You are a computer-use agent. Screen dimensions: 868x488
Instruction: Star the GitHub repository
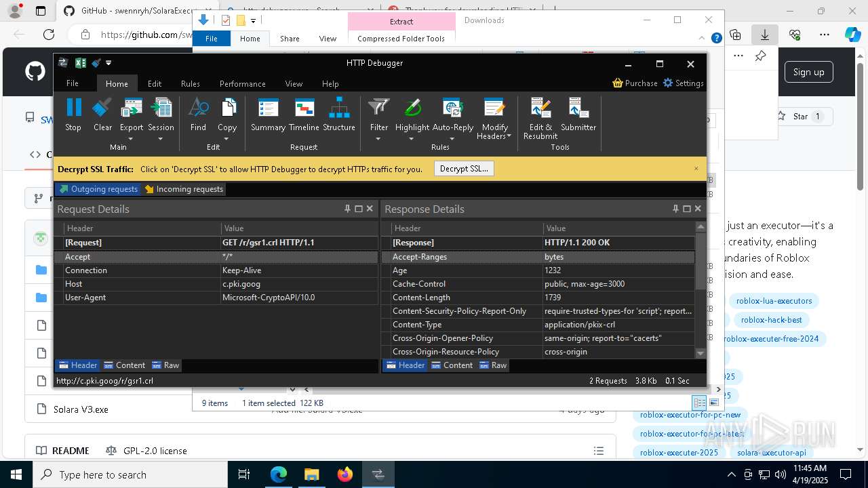coord(801,117)
